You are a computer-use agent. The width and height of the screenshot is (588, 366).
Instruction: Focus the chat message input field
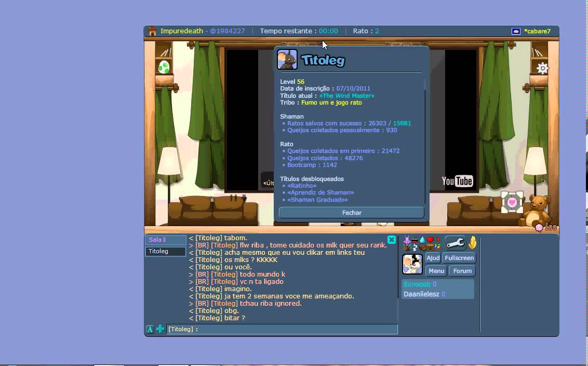282,329
